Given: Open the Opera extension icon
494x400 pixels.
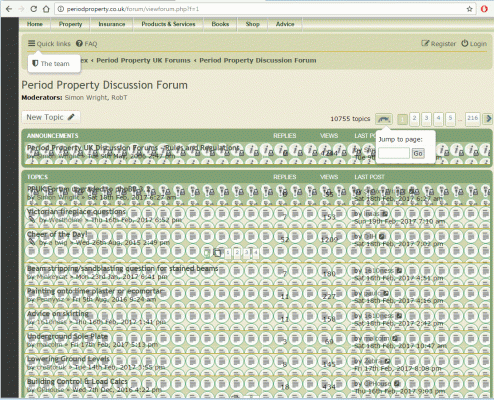Looking at the screenshot, I should [x=484, y=9].
